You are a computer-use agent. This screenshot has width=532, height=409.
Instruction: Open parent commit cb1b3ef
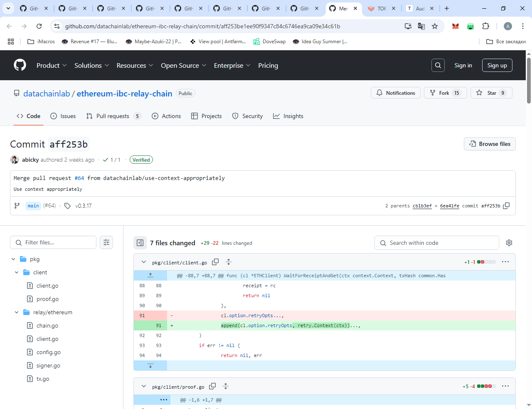[x=422, y=206]
